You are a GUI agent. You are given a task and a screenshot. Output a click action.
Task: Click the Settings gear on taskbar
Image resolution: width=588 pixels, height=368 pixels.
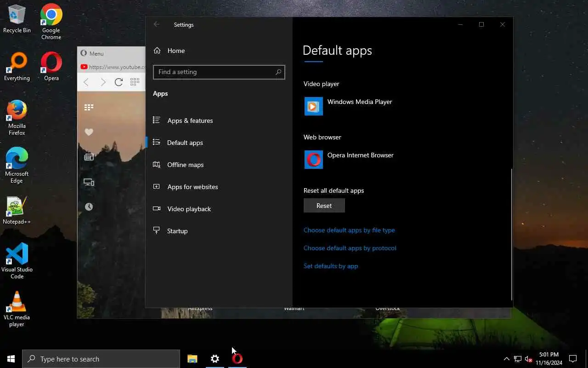pyautogui.click(x=215, y=359)
